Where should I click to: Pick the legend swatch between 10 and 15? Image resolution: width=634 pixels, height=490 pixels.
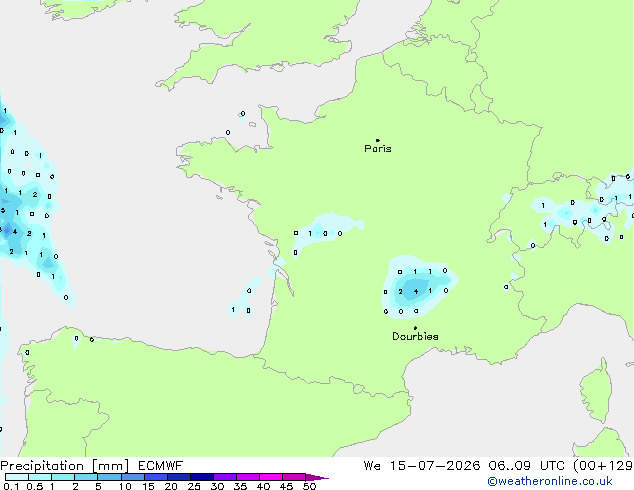click(133, 477)
